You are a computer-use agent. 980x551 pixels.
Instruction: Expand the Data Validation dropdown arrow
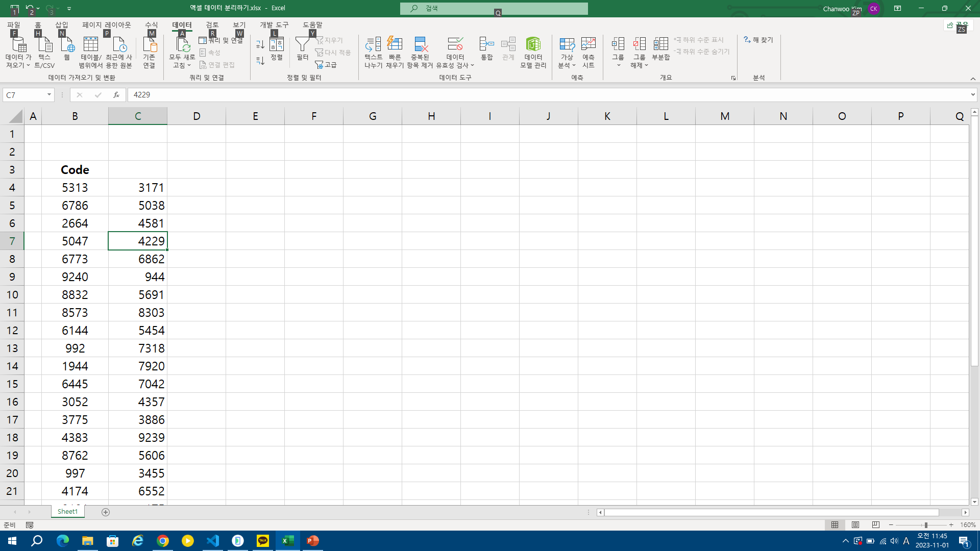click(473, 66)
